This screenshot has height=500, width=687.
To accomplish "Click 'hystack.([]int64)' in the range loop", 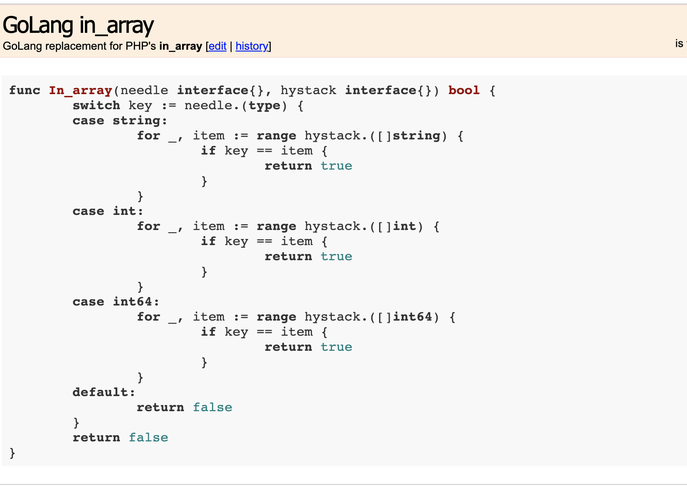I will coord(372,317).
